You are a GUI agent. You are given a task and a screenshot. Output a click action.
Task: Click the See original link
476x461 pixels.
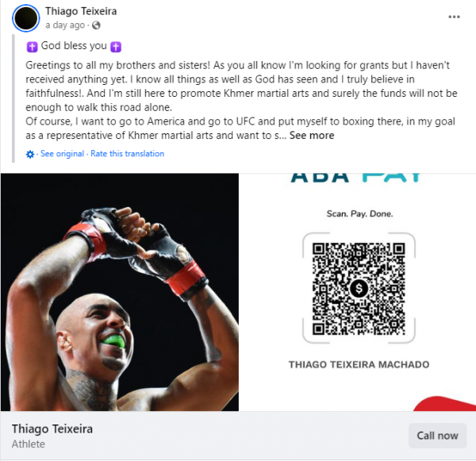tap(62, 154)
